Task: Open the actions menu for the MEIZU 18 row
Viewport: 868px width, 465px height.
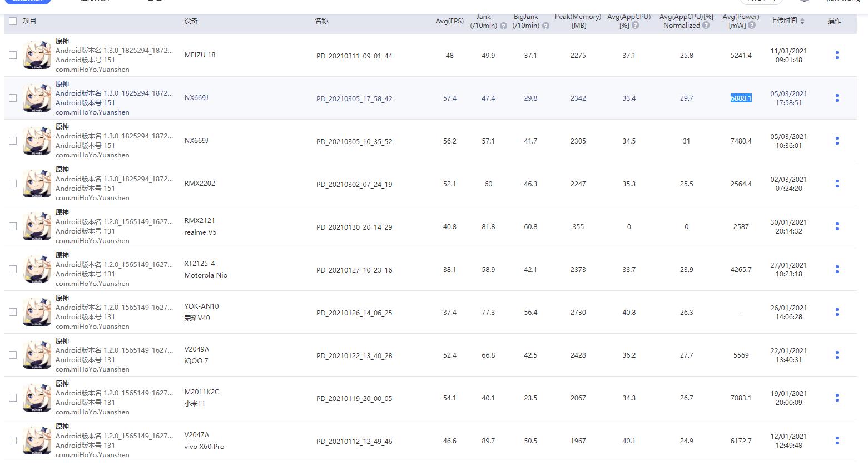Action: (837, 55)
